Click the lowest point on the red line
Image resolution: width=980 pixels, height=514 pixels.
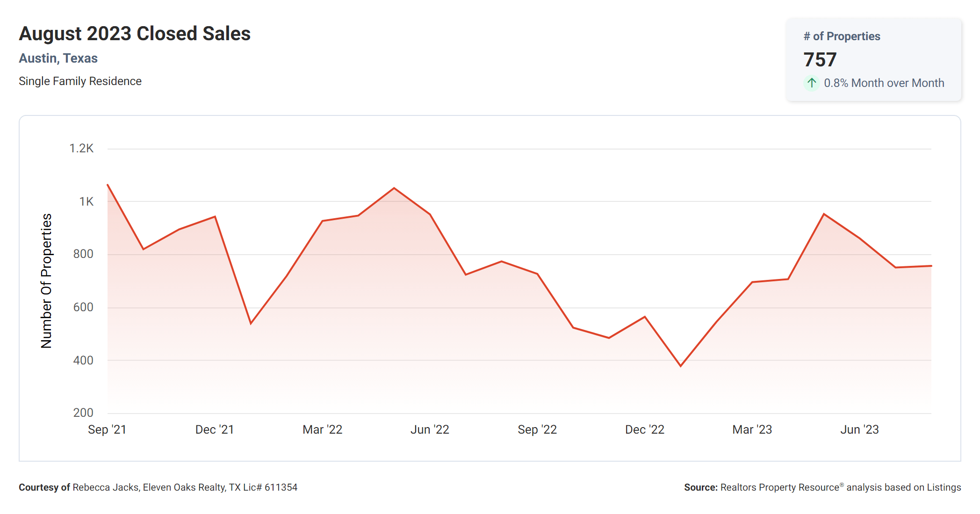(x=681, y=366)
